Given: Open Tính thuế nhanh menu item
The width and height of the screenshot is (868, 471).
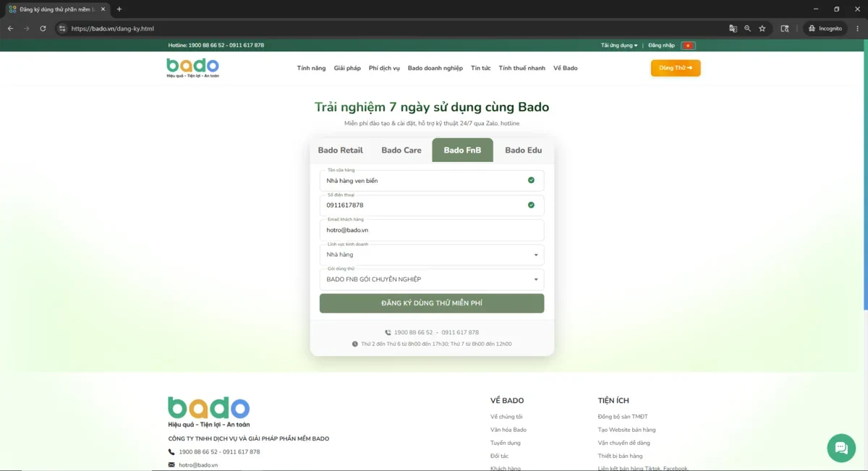Looking at the screenshot, I should (x=522, y=68).
